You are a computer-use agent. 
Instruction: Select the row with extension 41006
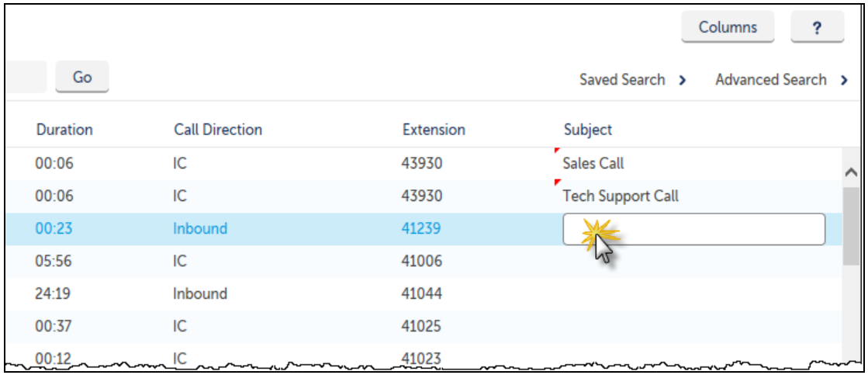[x=424, y=261]
